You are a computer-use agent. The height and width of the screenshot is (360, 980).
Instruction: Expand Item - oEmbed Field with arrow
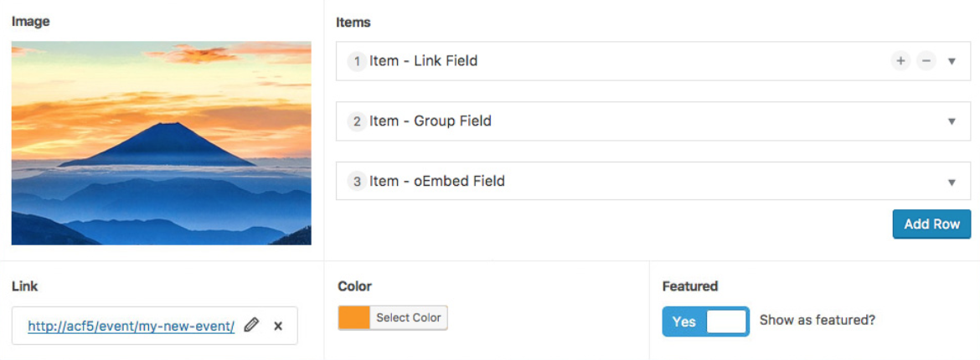(x=952, y=183)
